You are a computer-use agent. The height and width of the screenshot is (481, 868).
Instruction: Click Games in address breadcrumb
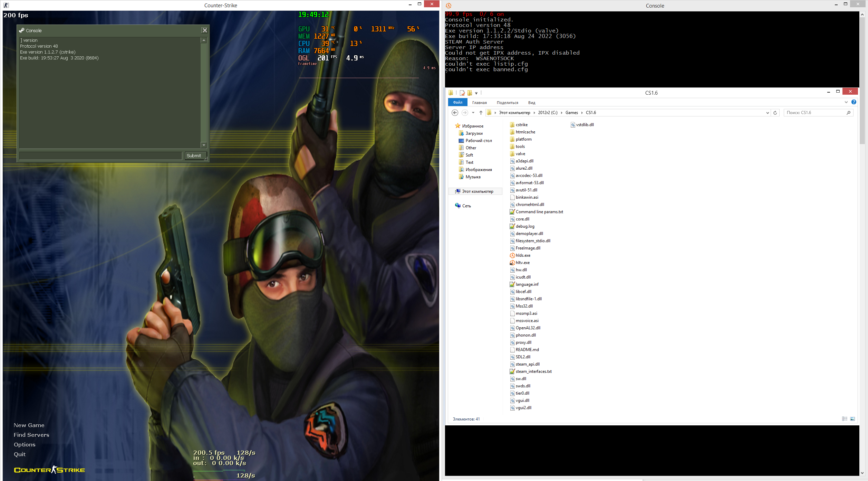coord(571,113)
